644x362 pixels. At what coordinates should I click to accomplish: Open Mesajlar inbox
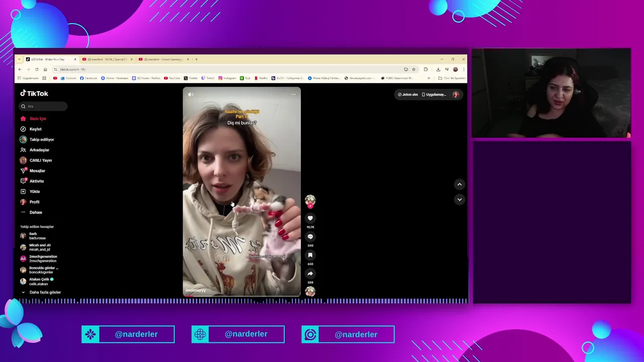tap(33, 171)
